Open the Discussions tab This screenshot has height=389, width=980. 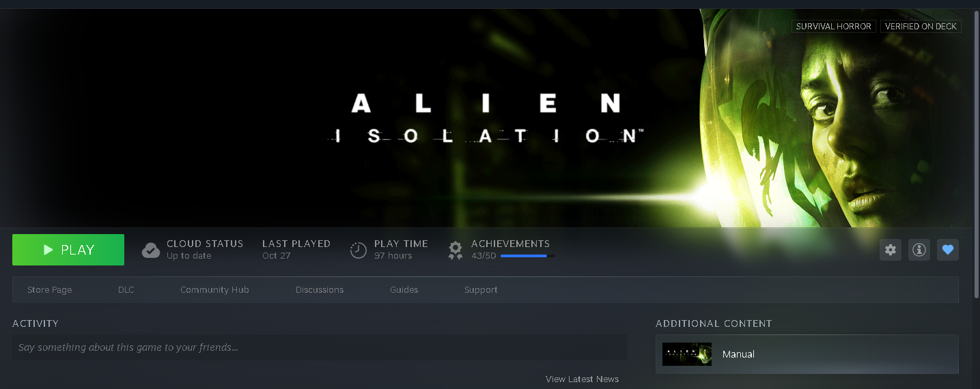pos(320,290)
